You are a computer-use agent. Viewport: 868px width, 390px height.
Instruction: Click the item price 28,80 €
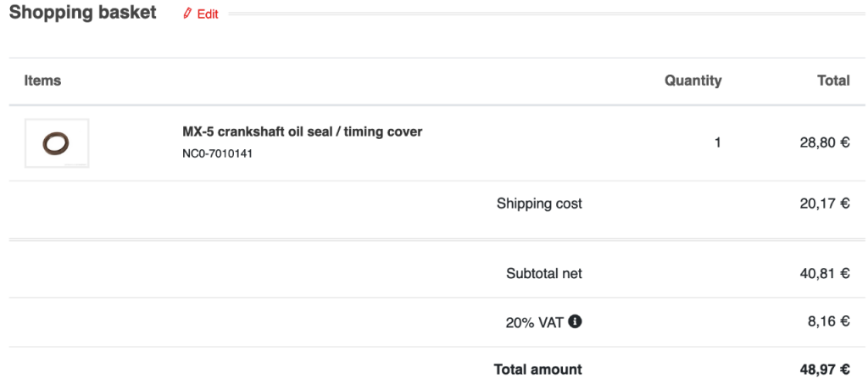coord(825,143)
